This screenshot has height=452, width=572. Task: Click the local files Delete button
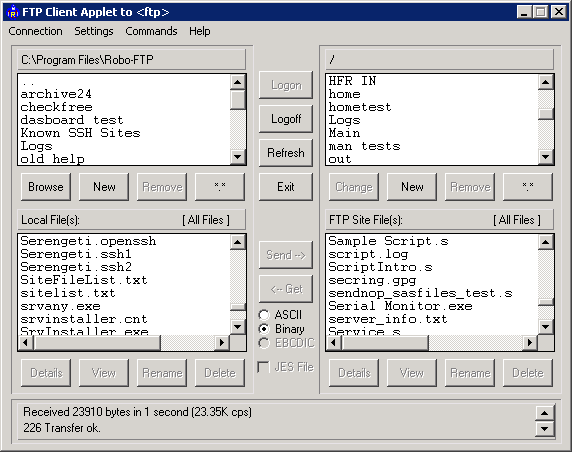220,373
